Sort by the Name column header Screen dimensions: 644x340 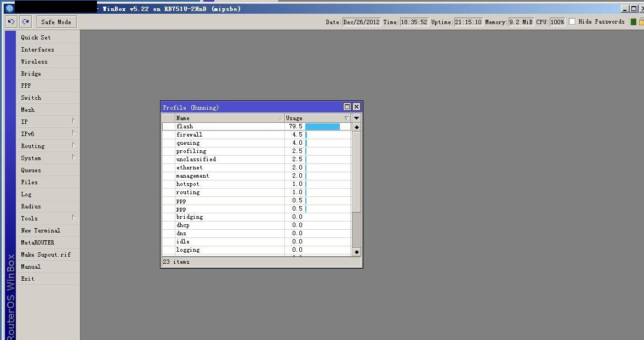click(230, 118)
